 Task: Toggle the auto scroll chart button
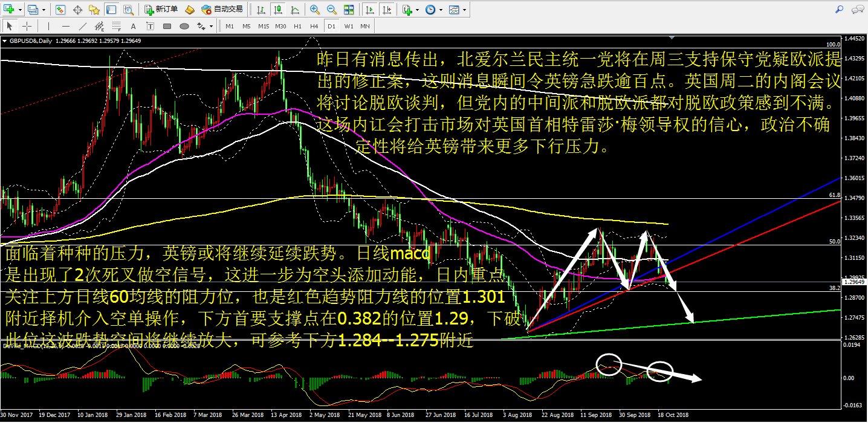tap(369, 10)
